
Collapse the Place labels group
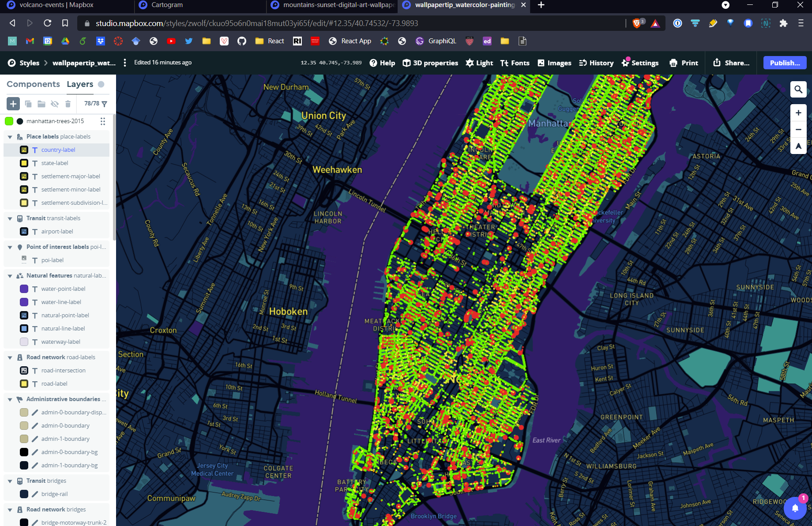pyautogui.click(x=10, y=137)
